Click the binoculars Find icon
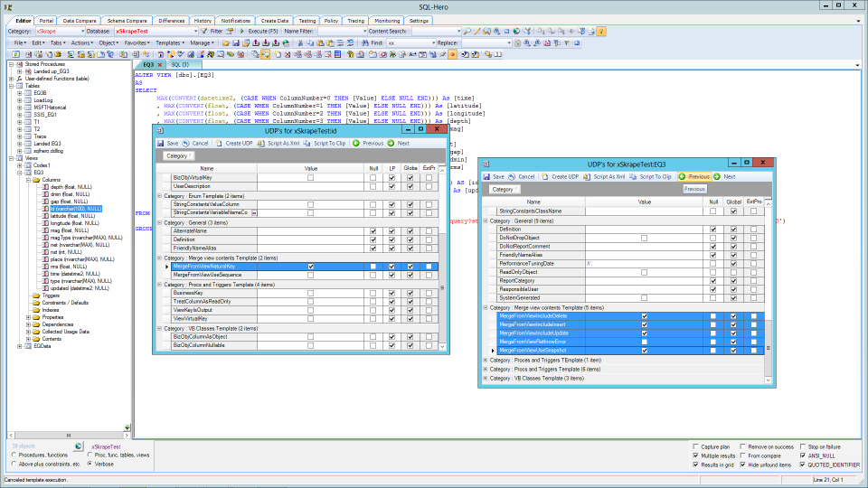The height and width of the screenshot is (488, 868). click(x=365, y=42)
